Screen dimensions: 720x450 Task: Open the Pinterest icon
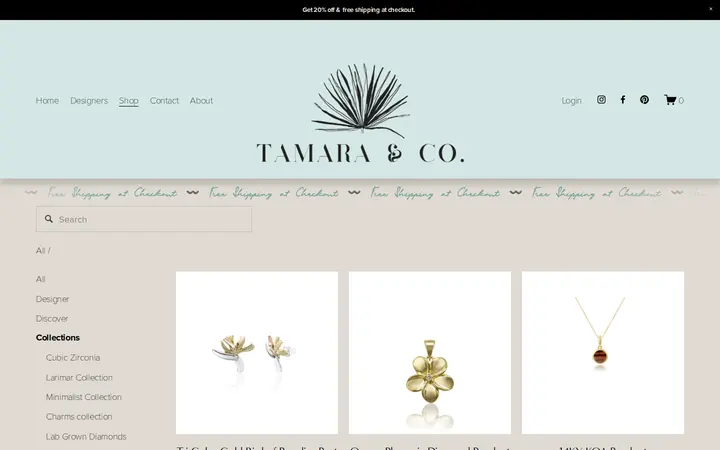point(644,100)
